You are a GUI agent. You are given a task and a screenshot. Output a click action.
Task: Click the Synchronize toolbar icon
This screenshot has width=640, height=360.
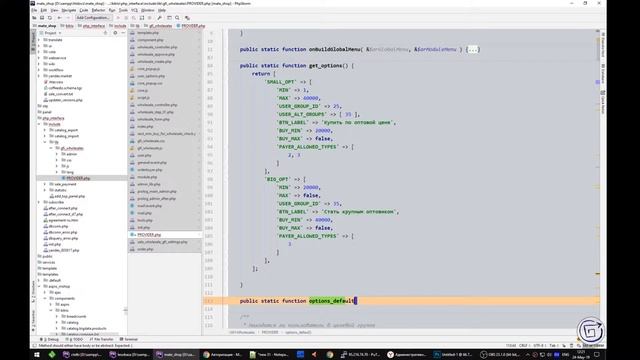pyautogui.click(x=50, y=18)
